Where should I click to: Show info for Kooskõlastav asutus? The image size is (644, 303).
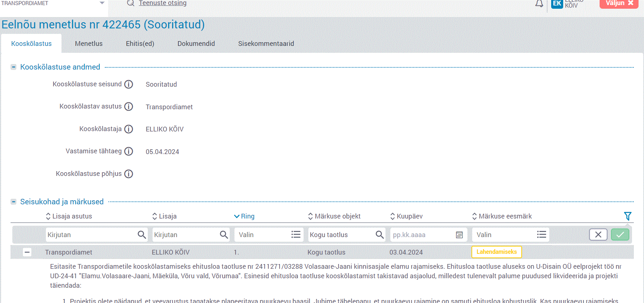129,107
